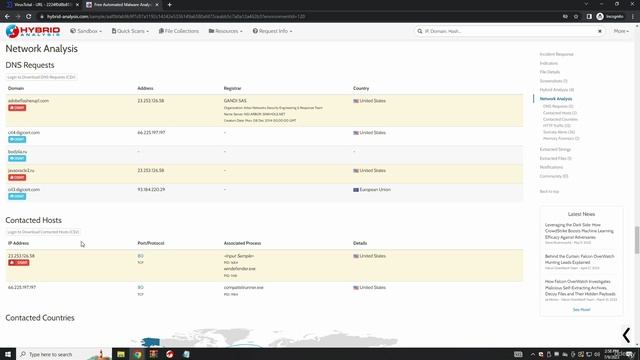Viewport: 640px width, 360px height.
Task: Click the blue OSINT badge under crl4.digicert.com
Action: coord(17,139)
